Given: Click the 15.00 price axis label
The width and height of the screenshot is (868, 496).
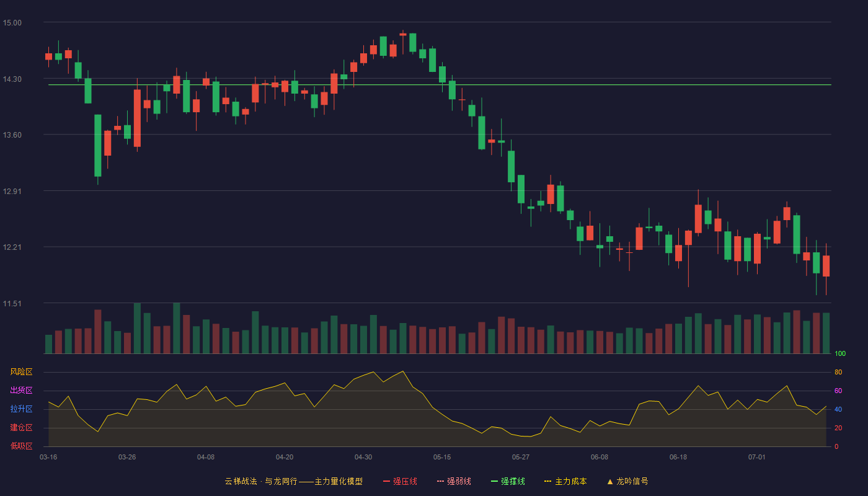Looking at the screenshot, I should (x=12, y=23).
